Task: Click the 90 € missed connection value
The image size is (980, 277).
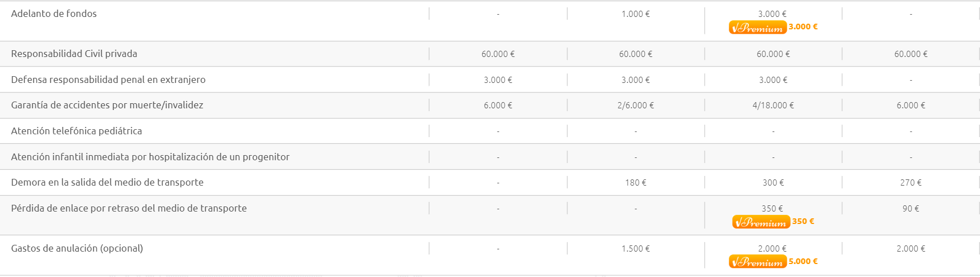Action: [911, 209]
